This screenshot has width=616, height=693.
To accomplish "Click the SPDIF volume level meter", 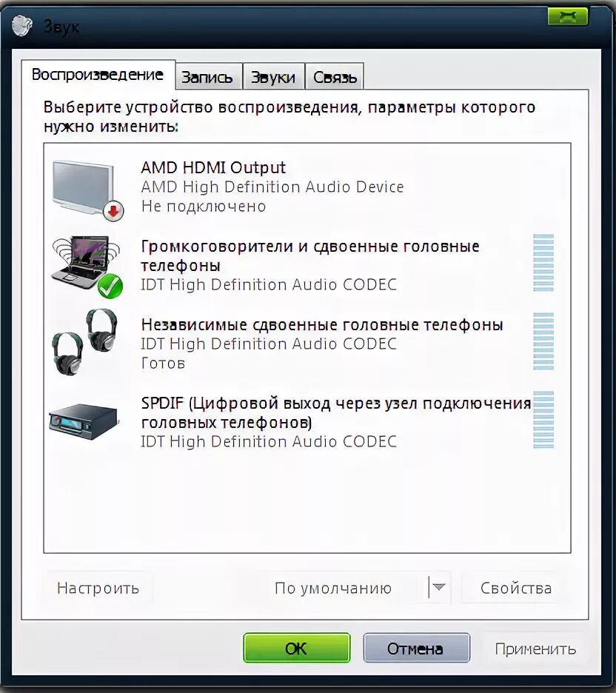I will [x=543, y=419].
